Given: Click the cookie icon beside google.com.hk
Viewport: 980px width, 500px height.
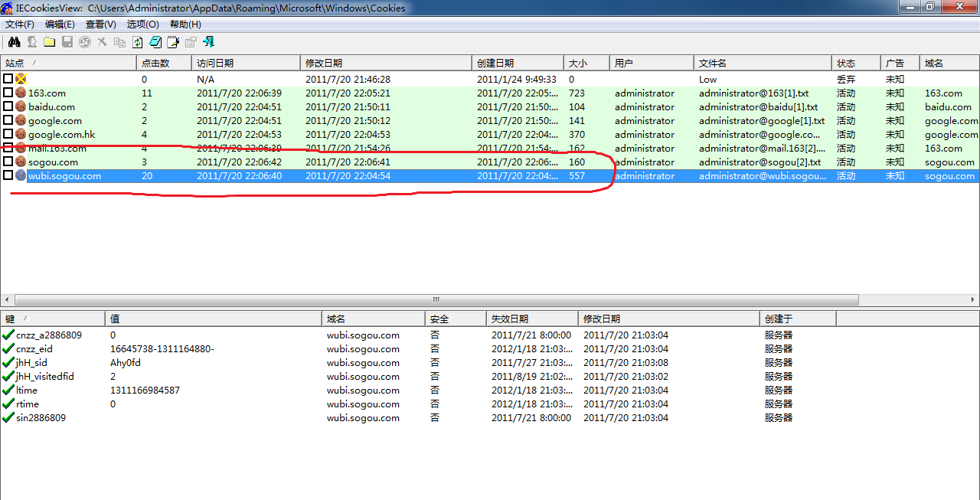Looking at the screenshot, I should [x=21, y=135].
